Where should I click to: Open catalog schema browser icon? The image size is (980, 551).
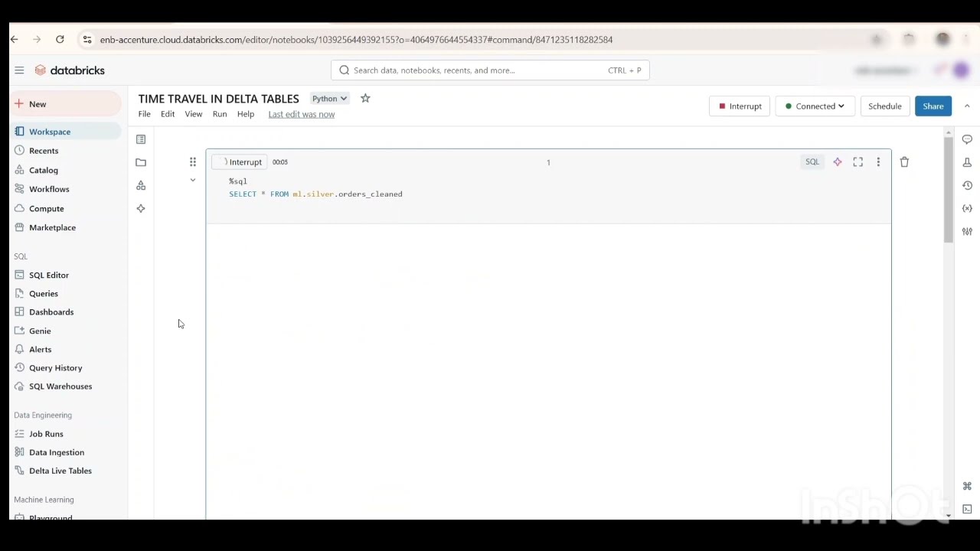point(141,185)
